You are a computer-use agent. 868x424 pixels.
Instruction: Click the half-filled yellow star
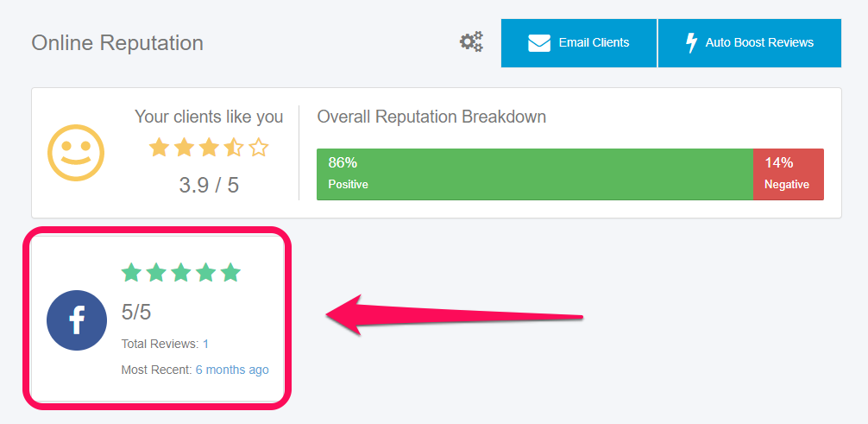[234, 148]
